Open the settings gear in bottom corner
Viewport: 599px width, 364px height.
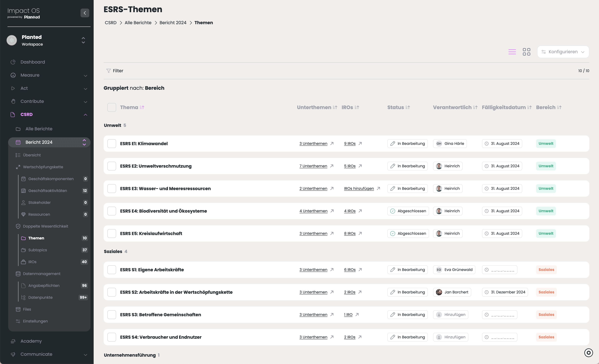(x=588, y=353)
